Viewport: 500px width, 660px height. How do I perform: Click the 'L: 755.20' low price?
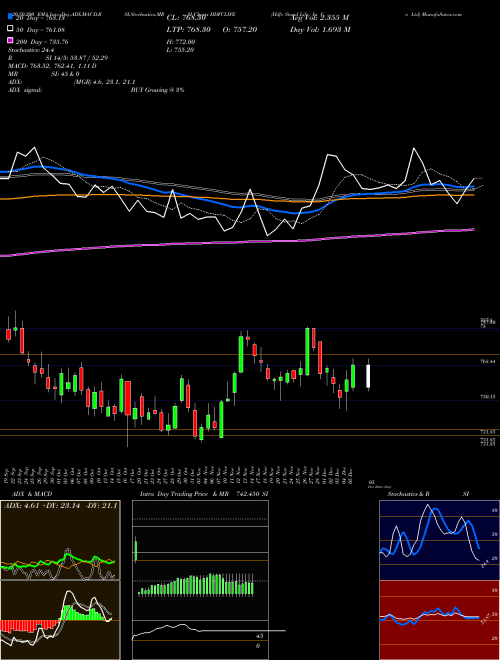181,50
